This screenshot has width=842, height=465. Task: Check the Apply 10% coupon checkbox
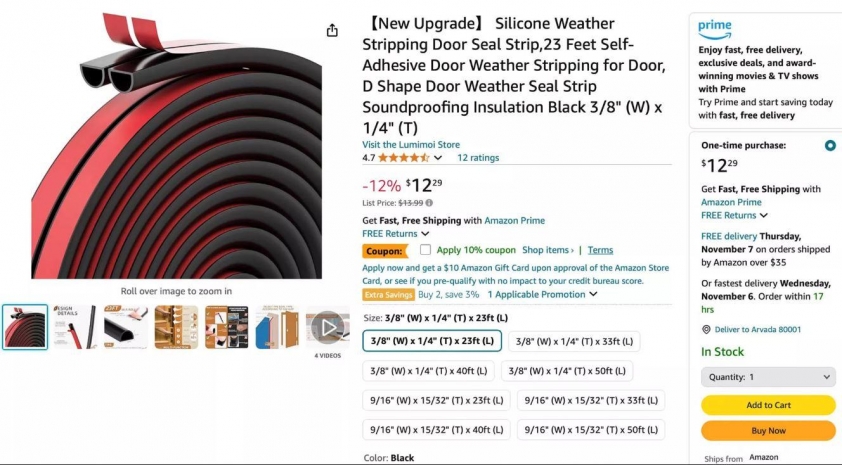pos(425,250)
